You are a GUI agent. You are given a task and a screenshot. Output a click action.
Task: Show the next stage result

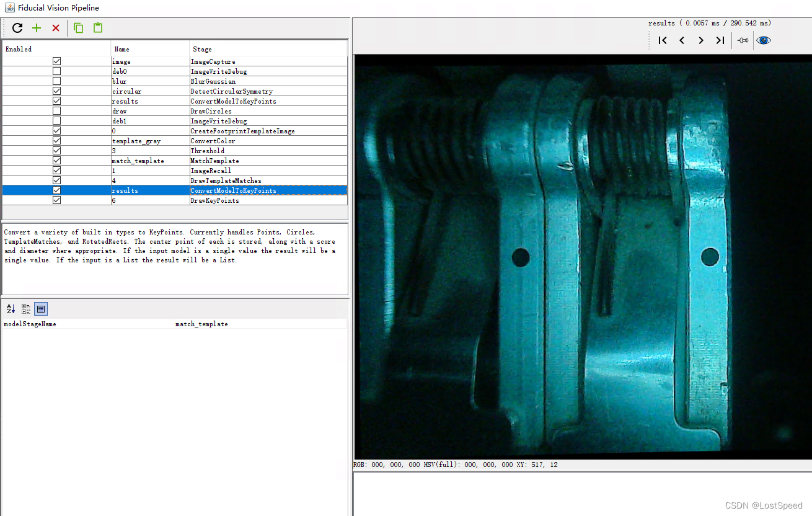point(701,40)
